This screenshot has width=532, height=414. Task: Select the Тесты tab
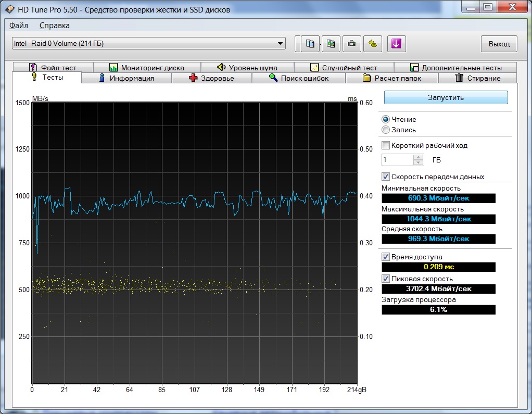(47, 78)
